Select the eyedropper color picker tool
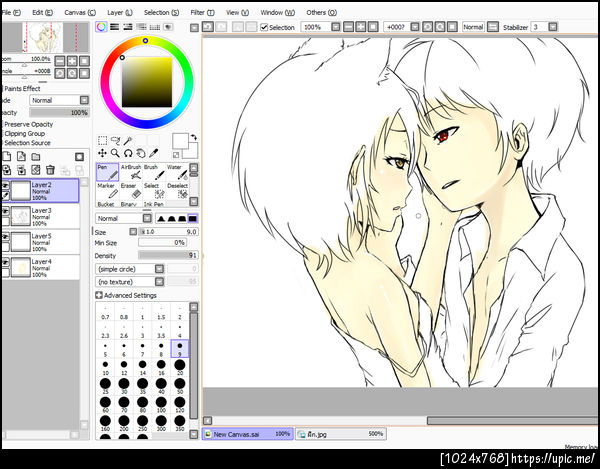 click(x=154, y=153)
